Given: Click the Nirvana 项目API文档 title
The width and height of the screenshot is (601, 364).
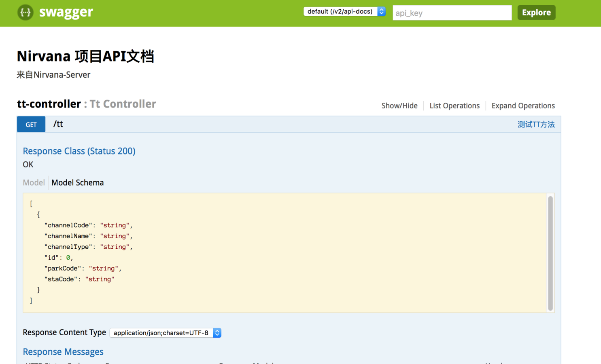Looking at the screenshot, I should tap(85, 56).
